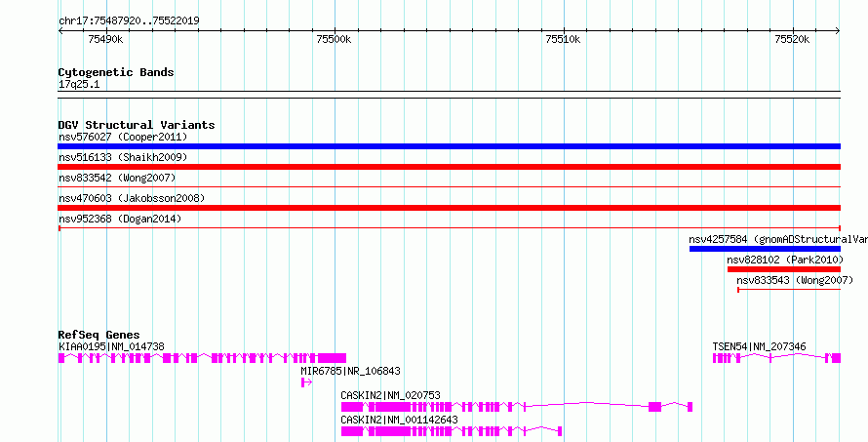Select the red nsv516133 Shaikh2009 variant bar
Image resolution: width=868 pixels, height=442 pixels.
pos(449,167)
